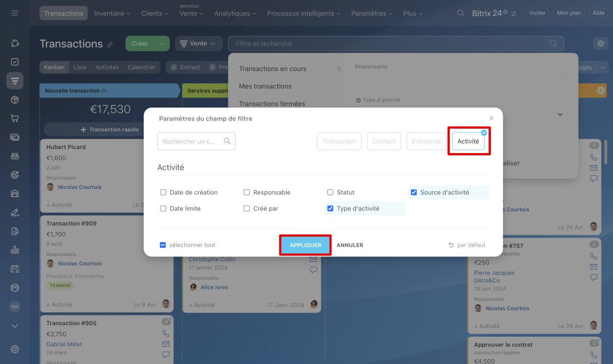This screenshot has height=364, width=613.
Task: Click the pin icon beside Transactions en cours
Action: 339,69
